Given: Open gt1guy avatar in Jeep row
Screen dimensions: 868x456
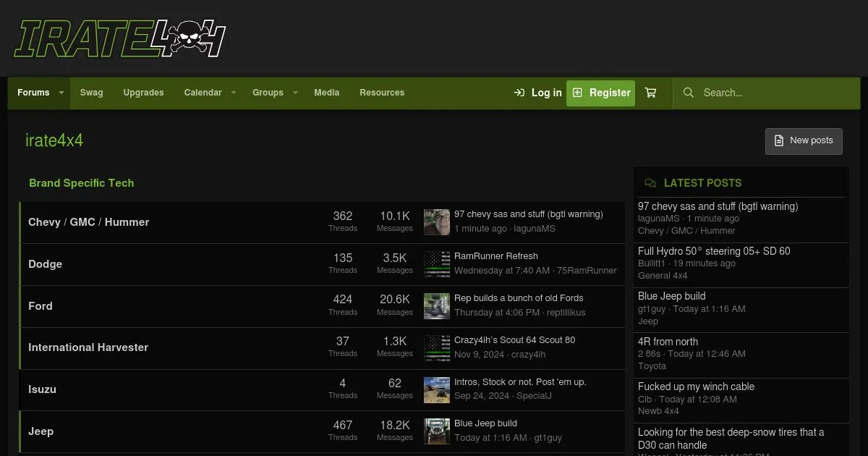Looking at the screenshot, I should [437, 431].
